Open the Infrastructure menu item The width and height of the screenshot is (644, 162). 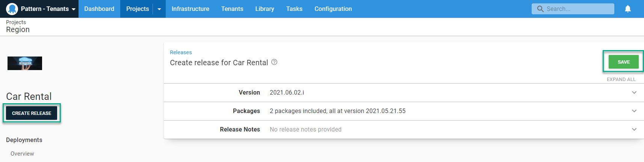190,9
